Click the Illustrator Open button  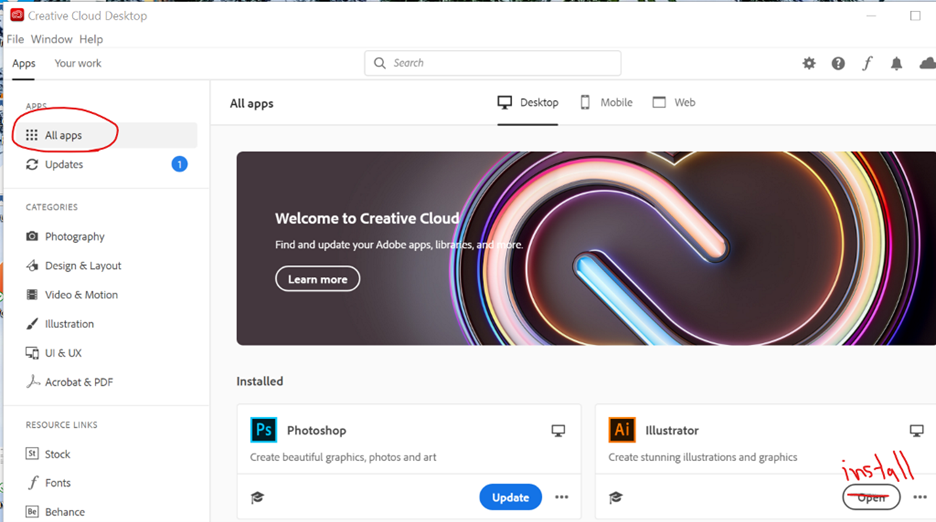871,497
